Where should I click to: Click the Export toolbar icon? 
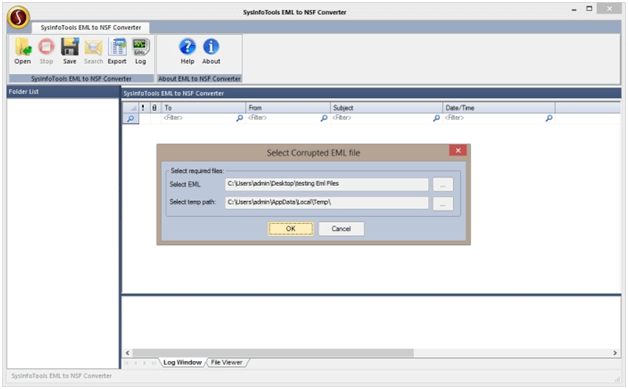(117, 51)
